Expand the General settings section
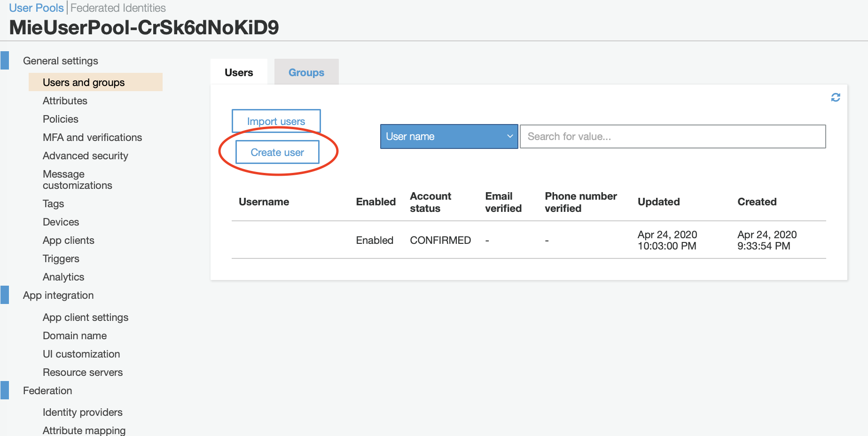This screenshot has width=868, height=436. click(x=61, y=61)
